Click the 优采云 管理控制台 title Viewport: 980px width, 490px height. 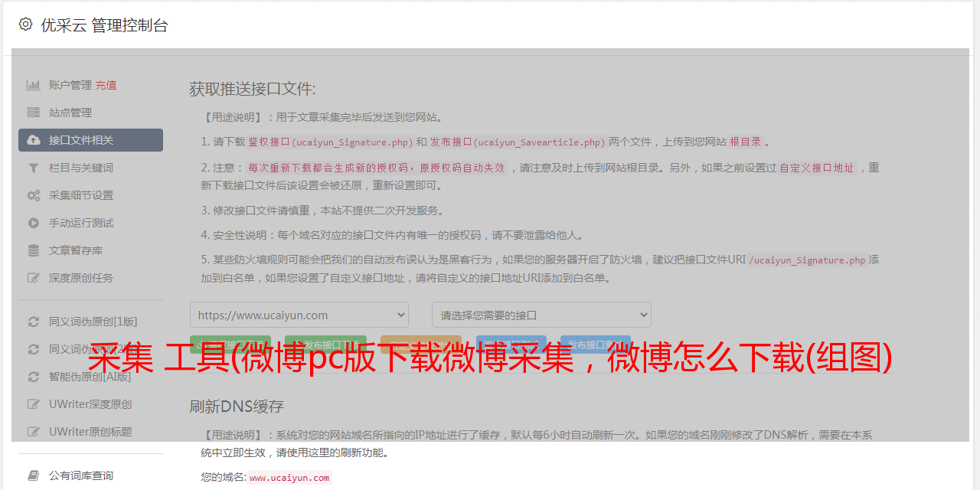coord(104,25)
